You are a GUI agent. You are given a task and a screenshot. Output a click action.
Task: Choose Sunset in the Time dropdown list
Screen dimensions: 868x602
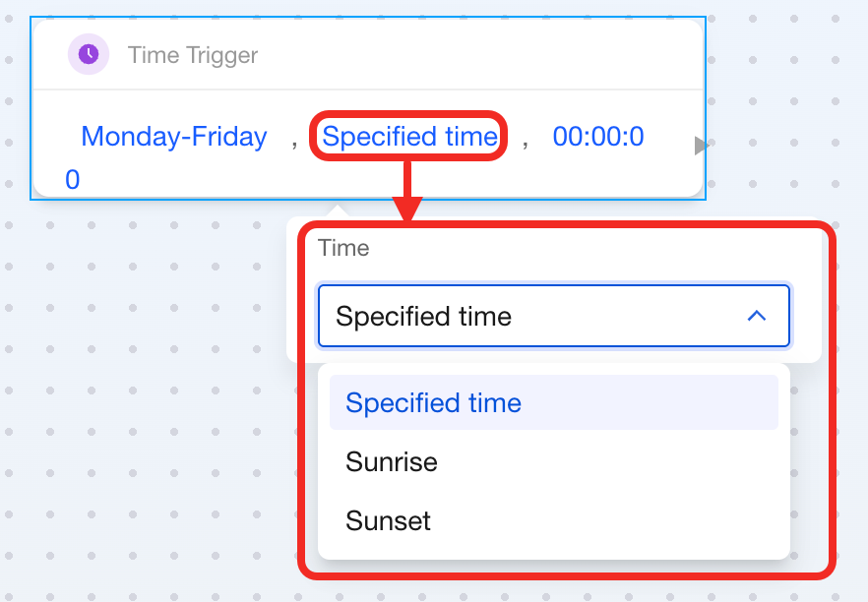[x=389, y=520]
